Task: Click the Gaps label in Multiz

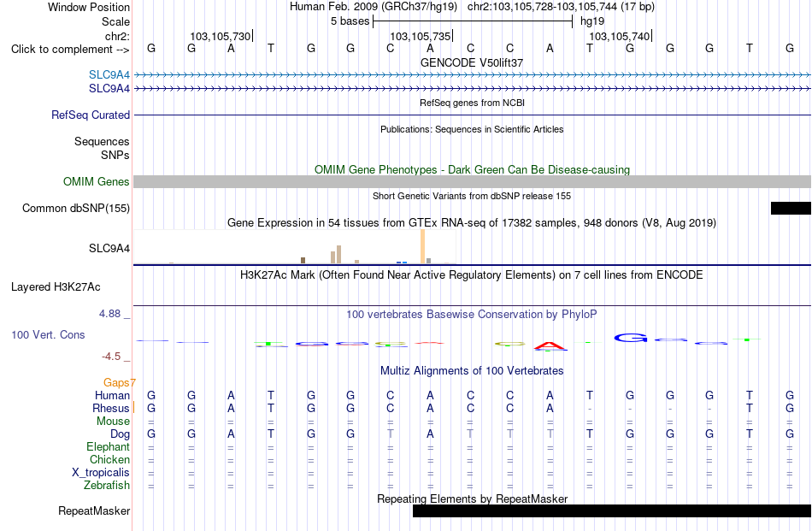Action: coord(116,383)
